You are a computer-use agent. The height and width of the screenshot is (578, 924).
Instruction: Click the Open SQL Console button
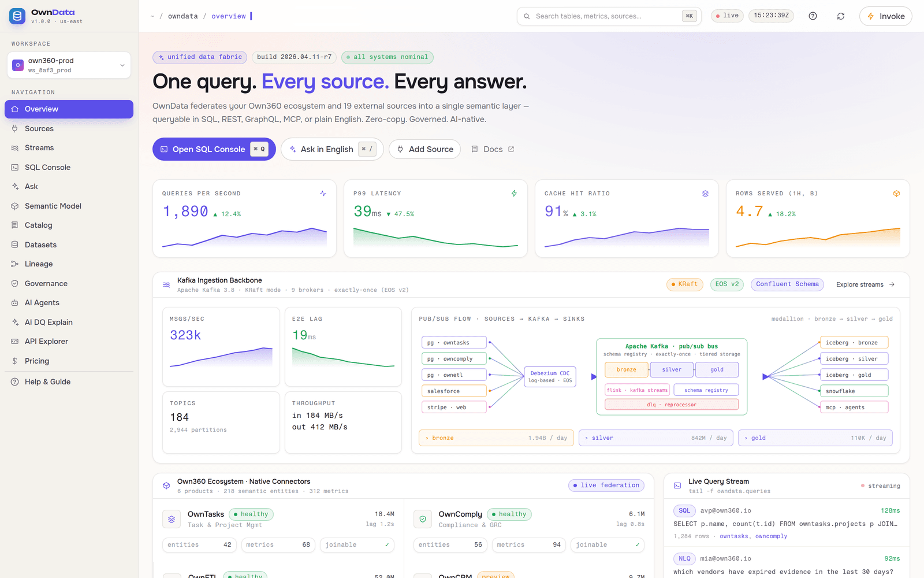click(214, 149)
